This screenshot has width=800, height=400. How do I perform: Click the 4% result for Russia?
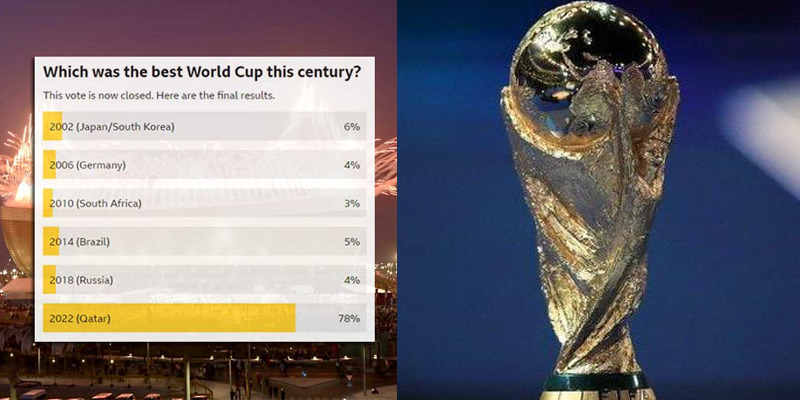point(352,280)
